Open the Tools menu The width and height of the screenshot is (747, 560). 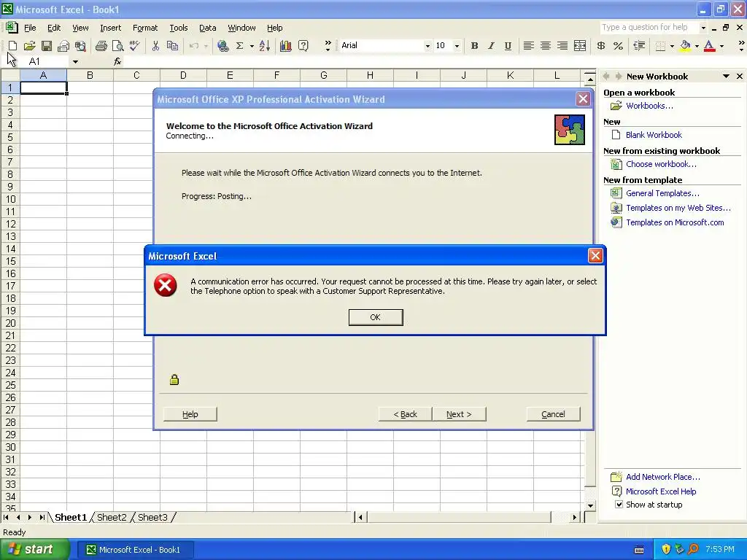click(179, 28)
